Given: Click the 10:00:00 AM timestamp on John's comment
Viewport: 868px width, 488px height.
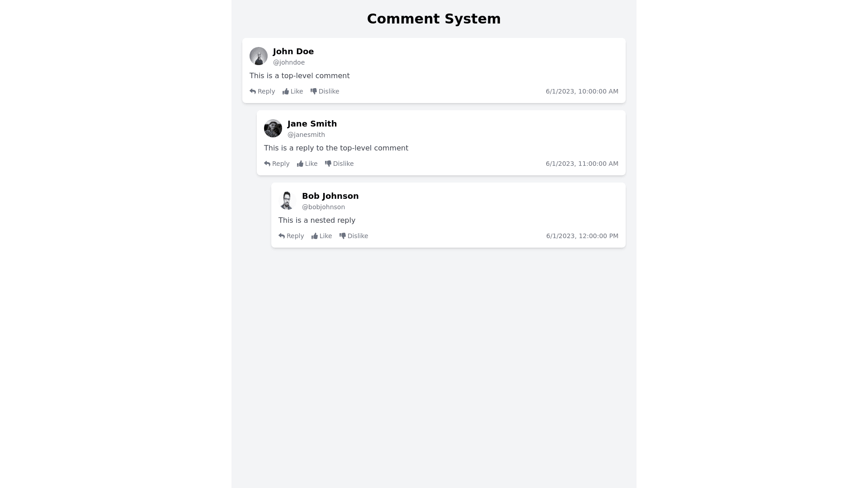Looking at the screenshot, I should pos(582,91).
